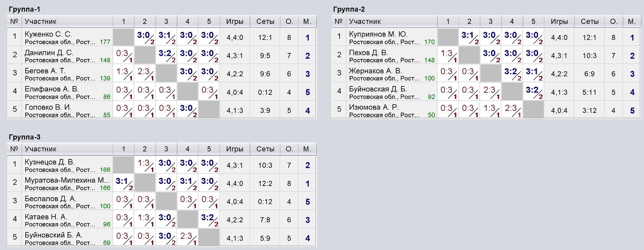The width and height of the screenshot is (644, 250).
Task: Click rating 177 of Куженко
Action: click(x=105, y=42)
